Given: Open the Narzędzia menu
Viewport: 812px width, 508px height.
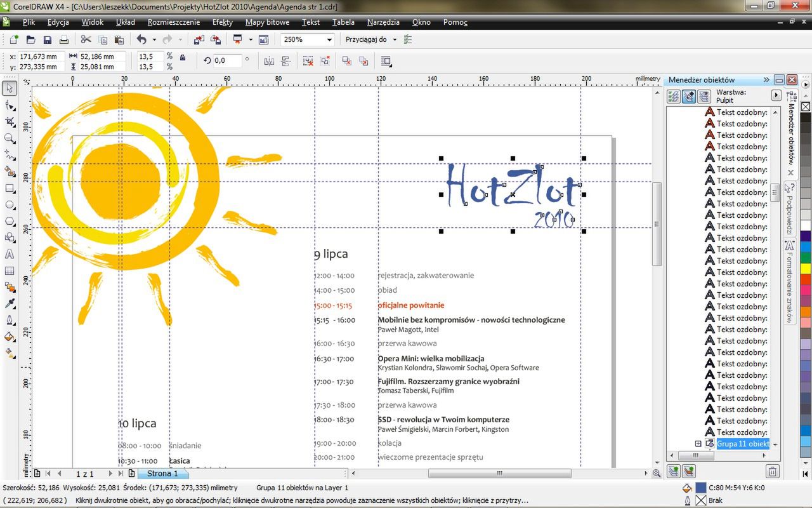Looking at the screenshot, I should [383, 22].
